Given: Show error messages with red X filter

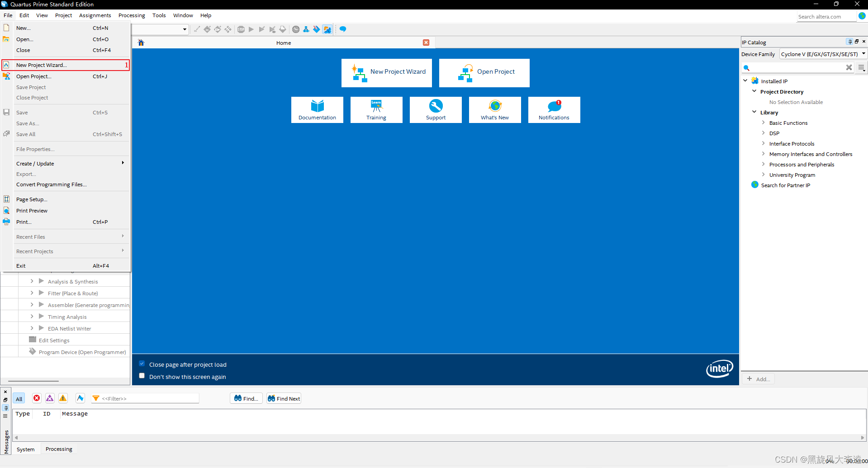Looking at the screenshot, I should pyautogui.click(x=37, y=398).
